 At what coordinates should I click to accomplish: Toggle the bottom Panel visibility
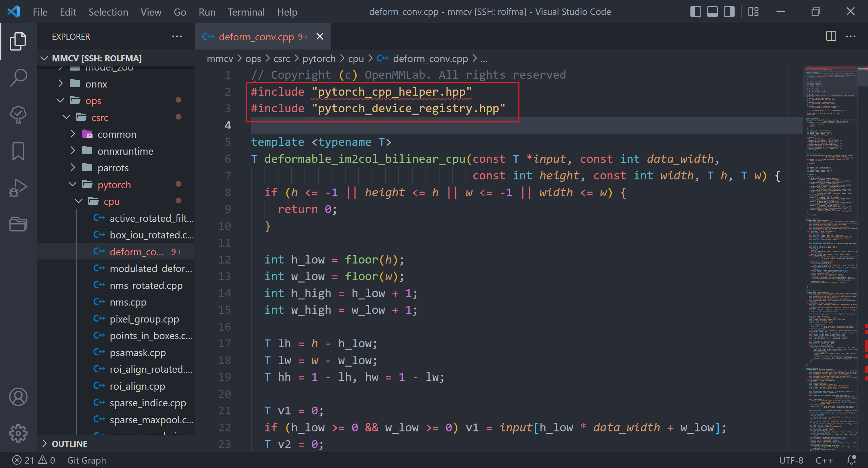coord(712,12)
